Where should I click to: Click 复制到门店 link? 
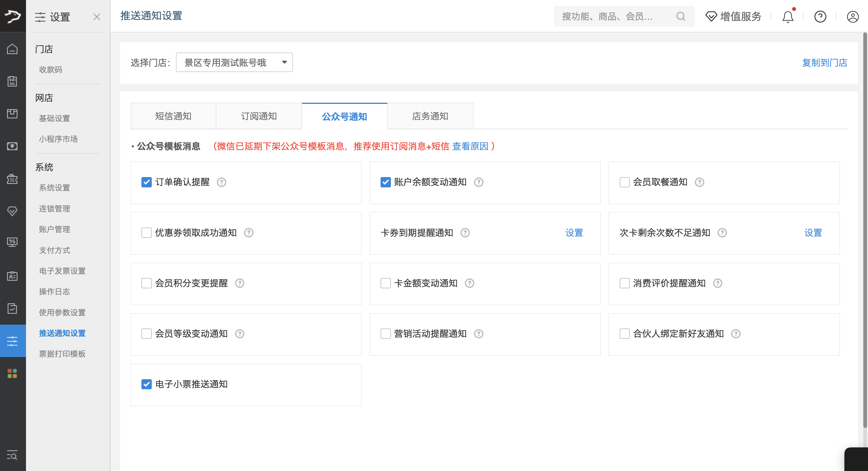825,63
